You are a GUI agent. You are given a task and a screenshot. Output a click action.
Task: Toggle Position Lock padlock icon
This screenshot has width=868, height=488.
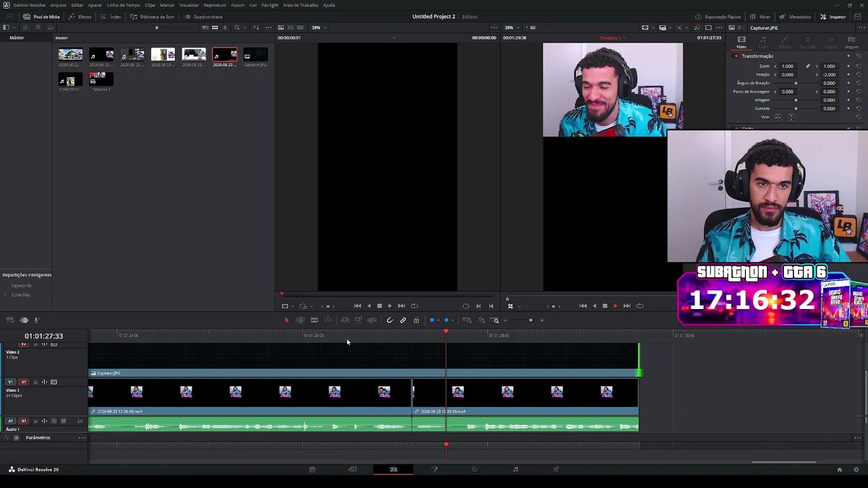pos(416,320)
